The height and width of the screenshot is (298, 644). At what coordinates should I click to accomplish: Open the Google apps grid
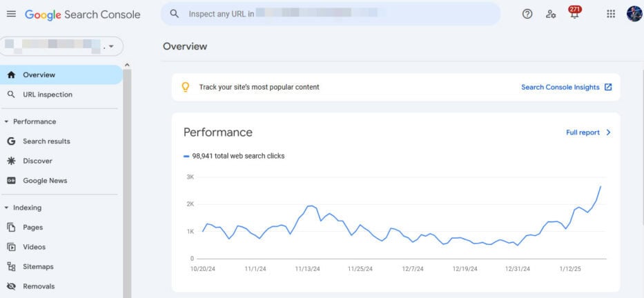pyautogui.click(x=611, y=14)
